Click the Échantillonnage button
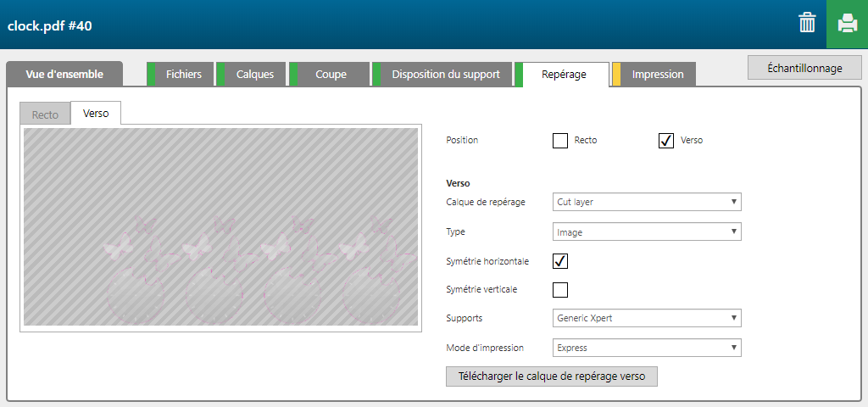The height and width of the screenshot is (407, 868). pos(804,68)
